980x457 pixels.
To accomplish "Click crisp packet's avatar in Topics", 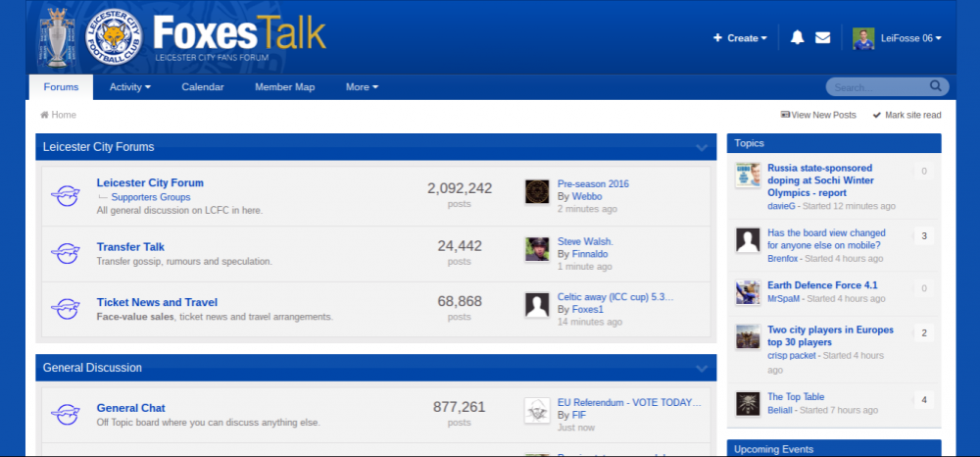I will point(748,336).
